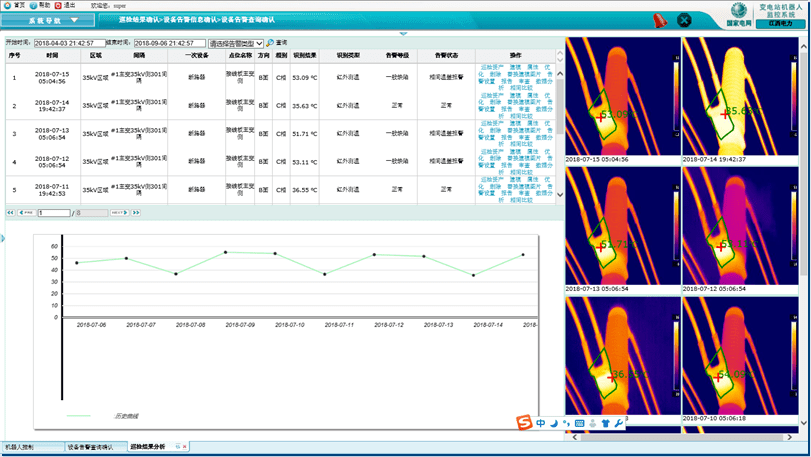Image resolution: width=811 pixels, height=457 pixels.
Task: Click the NEXT page button
Action: 118,213
